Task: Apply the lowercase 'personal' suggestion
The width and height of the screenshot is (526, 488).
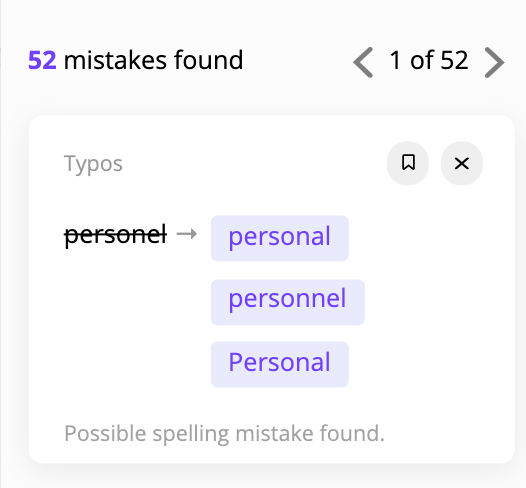Action: tap(280, 238)
